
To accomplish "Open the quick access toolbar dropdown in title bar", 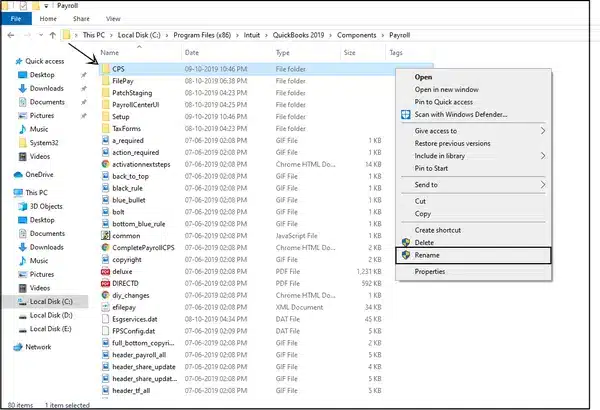I will coord(46,6).
